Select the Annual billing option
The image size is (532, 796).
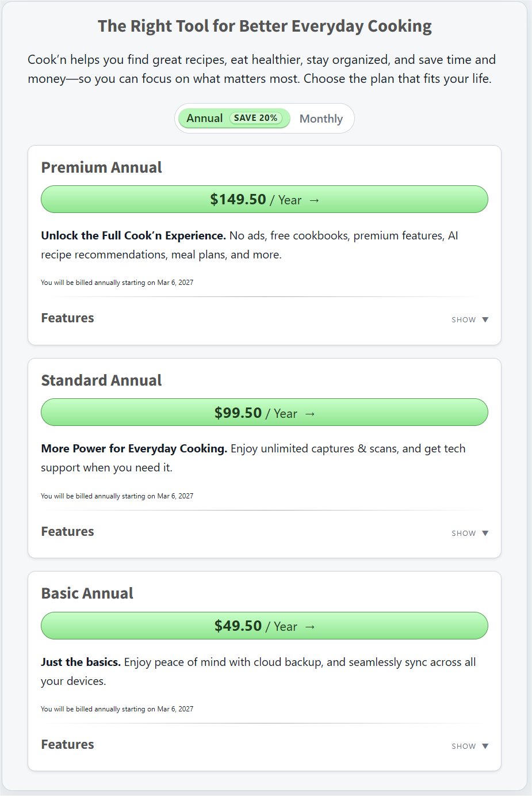[204, 118]
